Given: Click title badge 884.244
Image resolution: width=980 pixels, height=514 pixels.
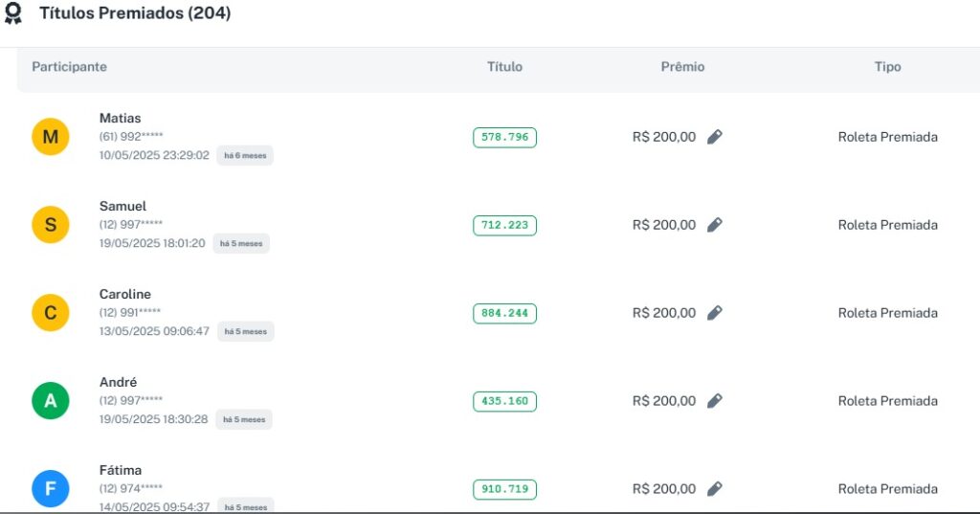Looking at the screenshot, I should point(504,314).
